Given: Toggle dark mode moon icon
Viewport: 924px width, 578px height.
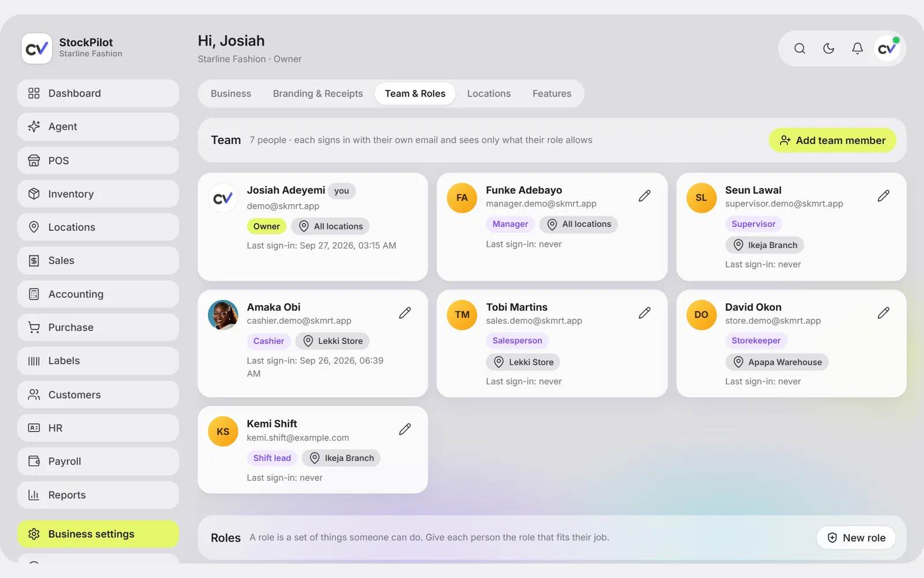Looking at the screenshot, I should [829, 49].
